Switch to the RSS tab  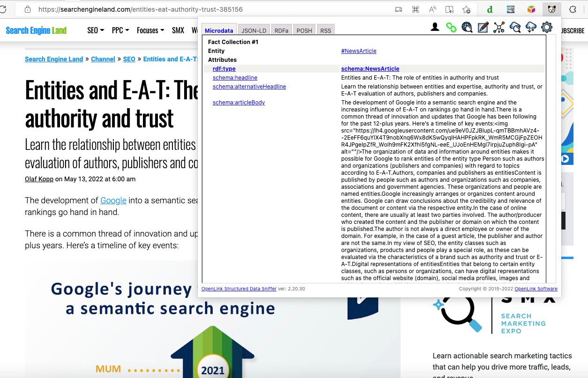(x=326, y=30)
